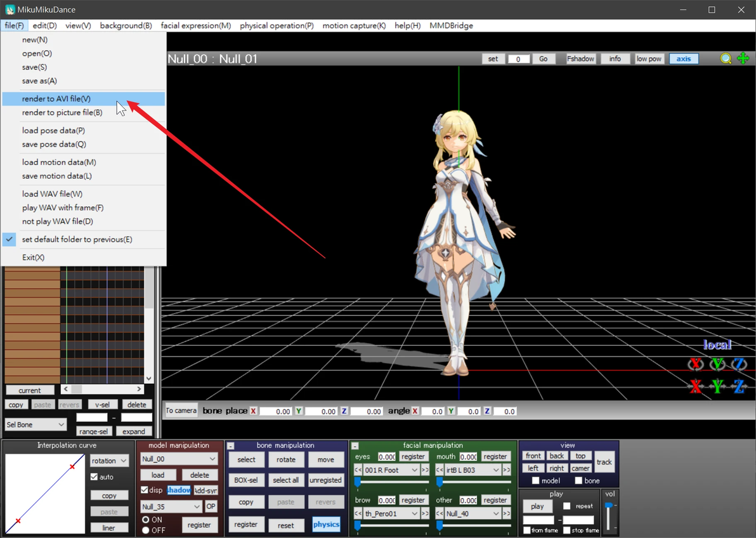
Task: Enable the repeat playback checkbox
Action: coord(567,506)
